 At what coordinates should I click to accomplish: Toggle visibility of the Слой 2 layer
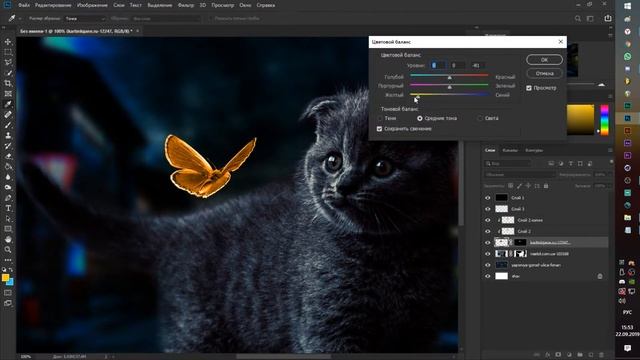(x=487, y=231)
